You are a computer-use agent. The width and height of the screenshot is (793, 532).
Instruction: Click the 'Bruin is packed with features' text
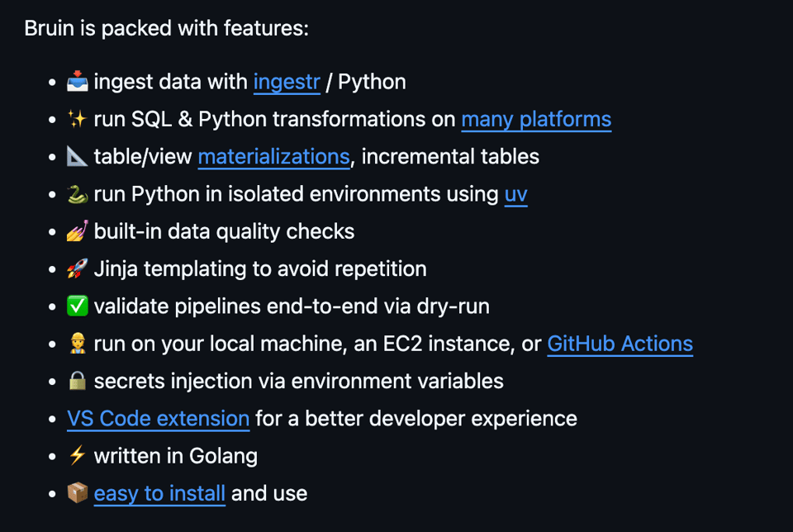(166, 28)
